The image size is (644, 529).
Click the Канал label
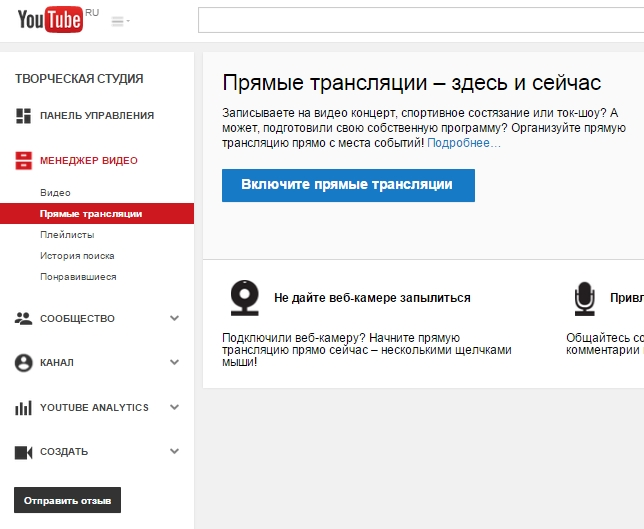[x=57, y=363]
